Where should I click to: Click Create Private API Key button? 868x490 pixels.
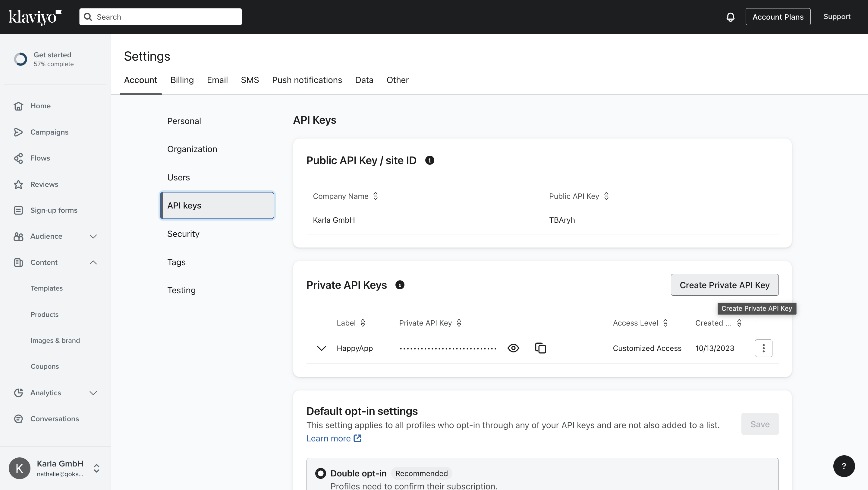pyautogui.click(x=725, y=285)
